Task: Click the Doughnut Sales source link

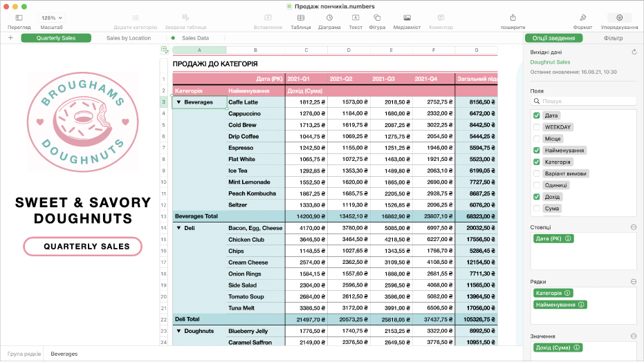Action: tap(550, 62)
